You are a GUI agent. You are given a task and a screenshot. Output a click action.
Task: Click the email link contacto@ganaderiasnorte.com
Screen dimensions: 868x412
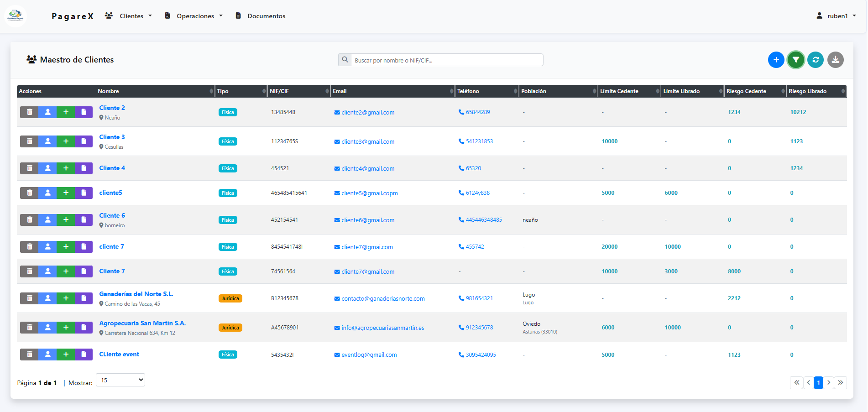(383, 299)
